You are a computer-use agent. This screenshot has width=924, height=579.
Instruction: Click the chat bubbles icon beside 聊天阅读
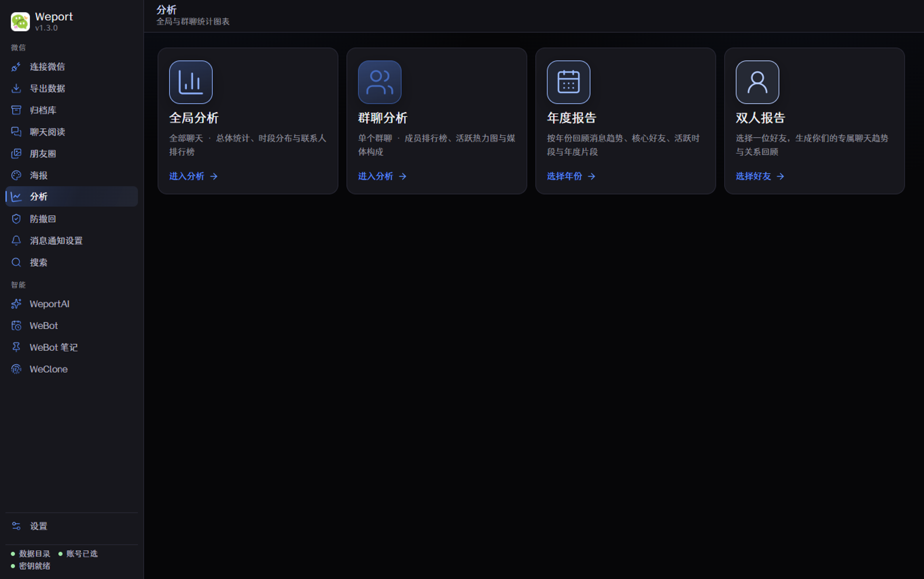pyautogui.click(x=16, y=132)
